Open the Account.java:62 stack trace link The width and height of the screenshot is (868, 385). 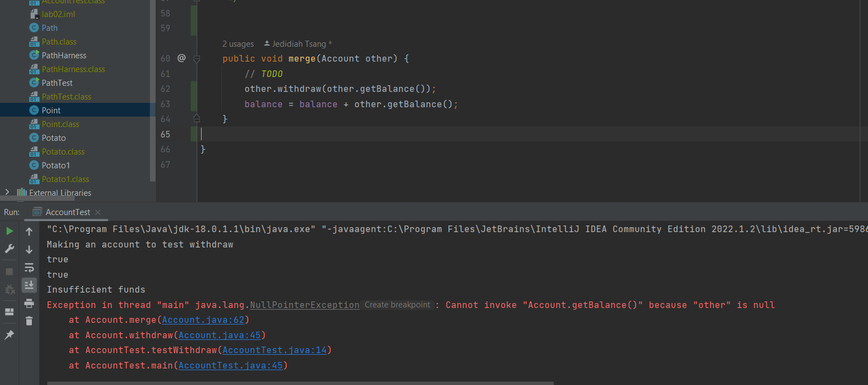coord(203,320)
